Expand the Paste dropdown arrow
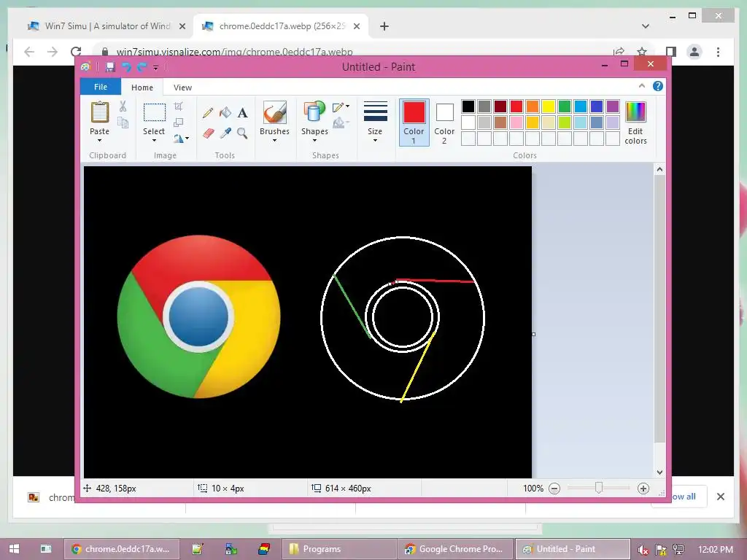The image size is (747, 560). click(99, 141)
